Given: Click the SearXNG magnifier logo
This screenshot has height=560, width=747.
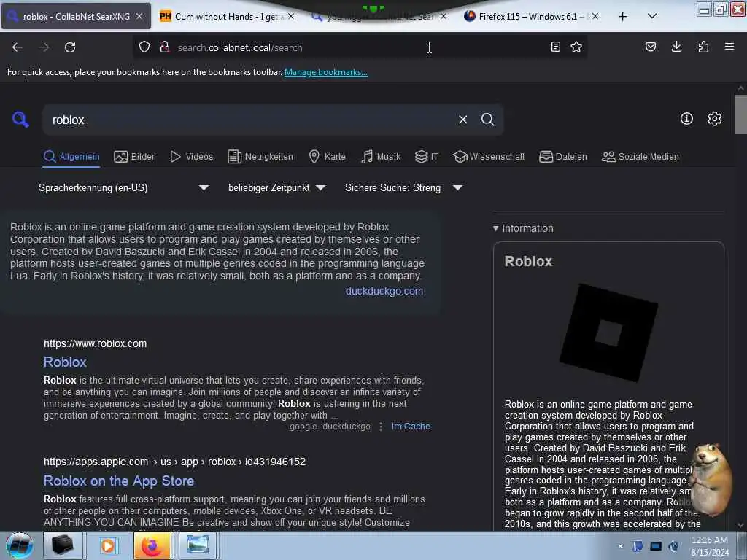Looking at the screenshot, I should [20, 119].
